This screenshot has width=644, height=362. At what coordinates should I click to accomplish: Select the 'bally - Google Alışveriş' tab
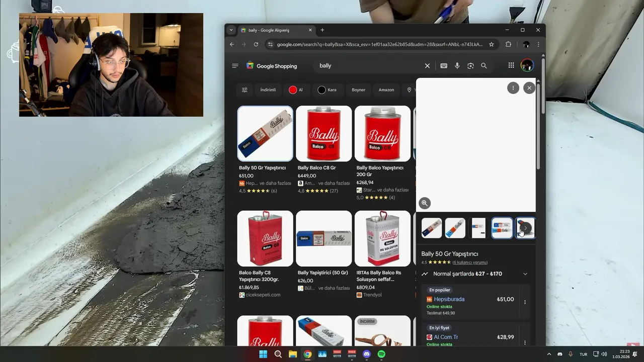click(x=276, y=30)
